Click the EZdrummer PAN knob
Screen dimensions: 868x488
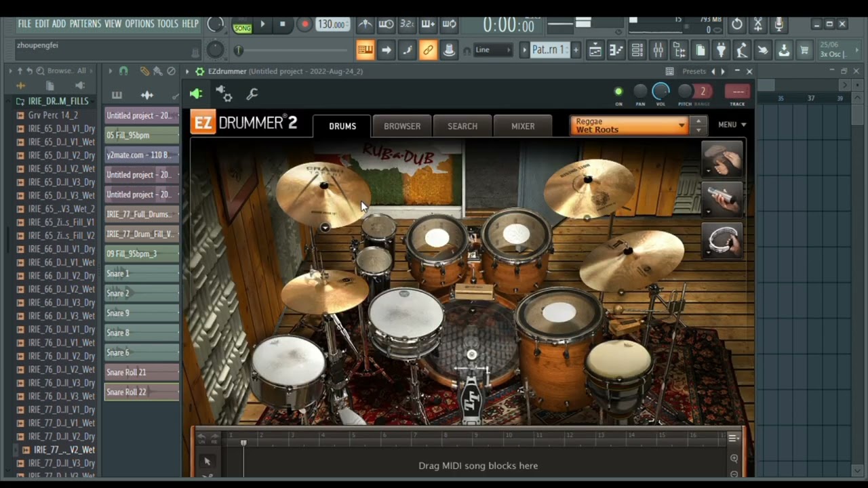[x=640, y=91]
